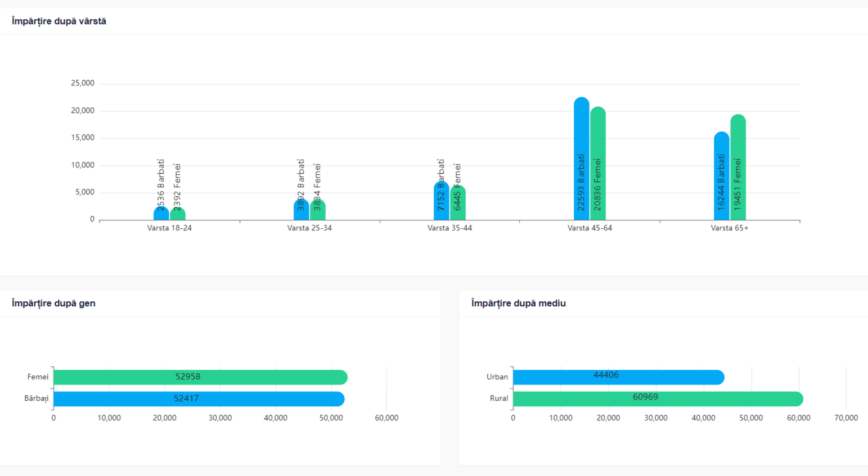
Task: Click the 16244 Barbati bar for Varsta 65+
Action: click(722, 176)
